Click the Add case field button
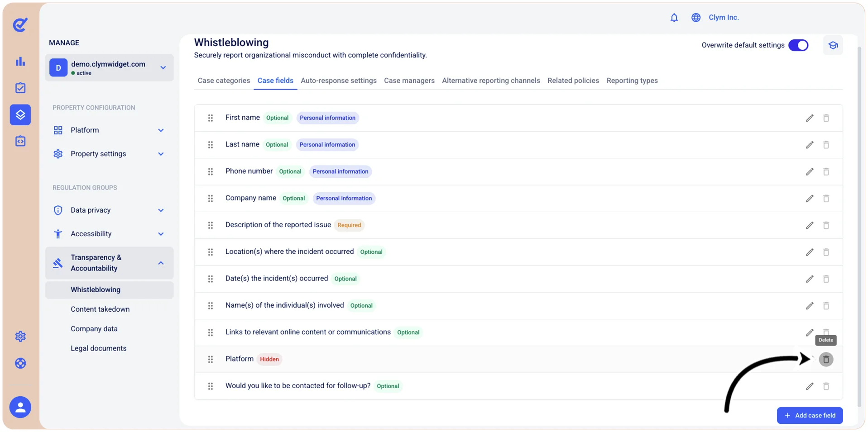 [810, 415]
